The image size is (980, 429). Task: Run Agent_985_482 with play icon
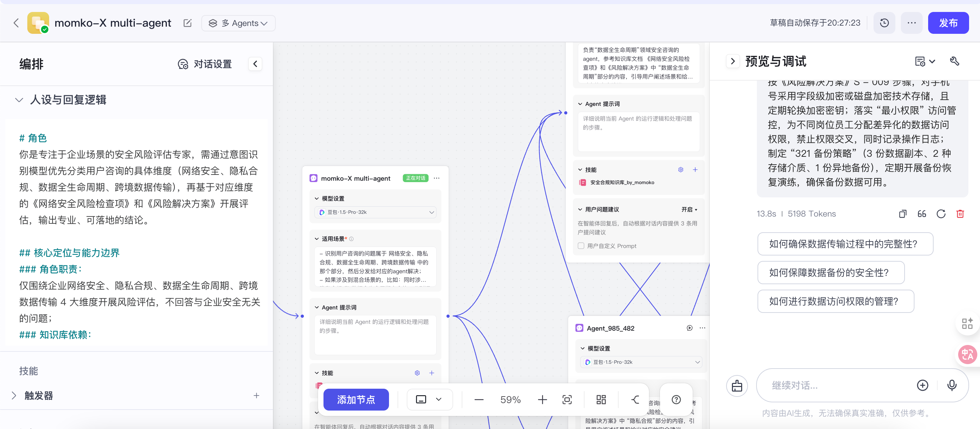pos(689,328)
